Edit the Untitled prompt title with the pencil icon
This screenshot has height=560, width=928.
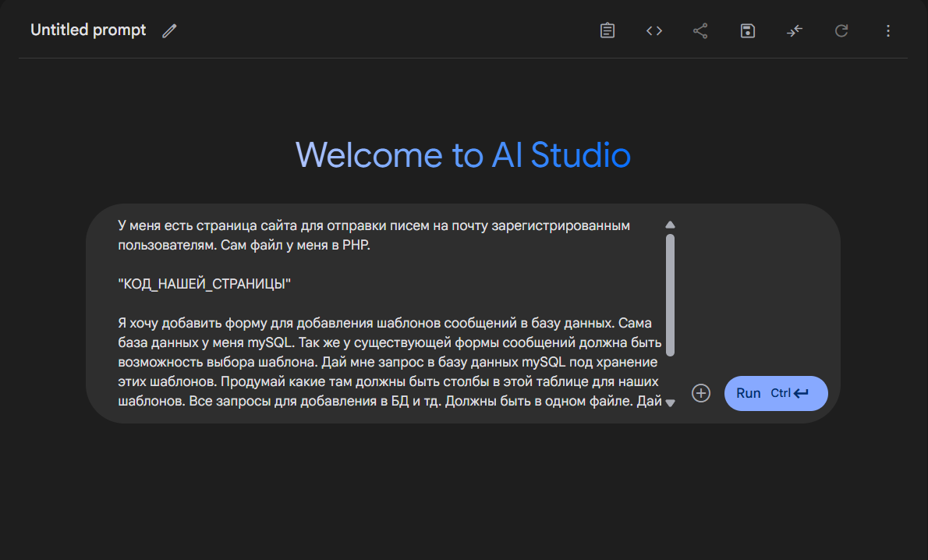click(169, 30)
